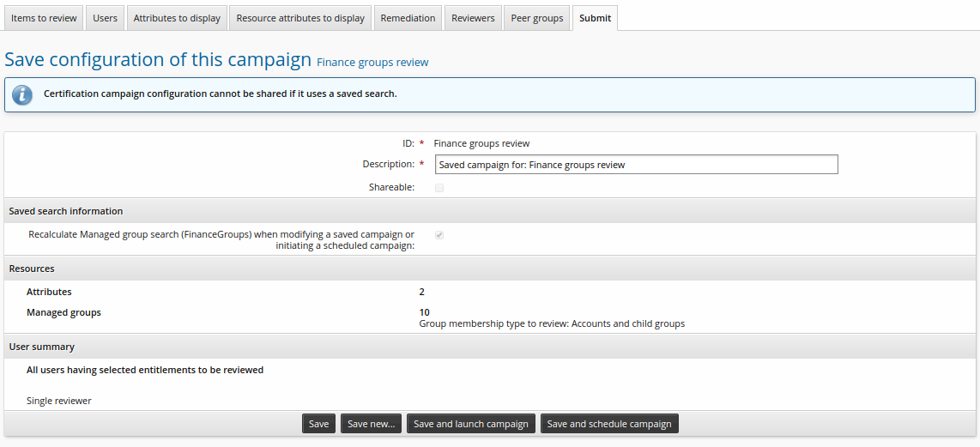Click the Finance groups review heading link
This screenshot has width=980, height=447.
click(372, 63)
